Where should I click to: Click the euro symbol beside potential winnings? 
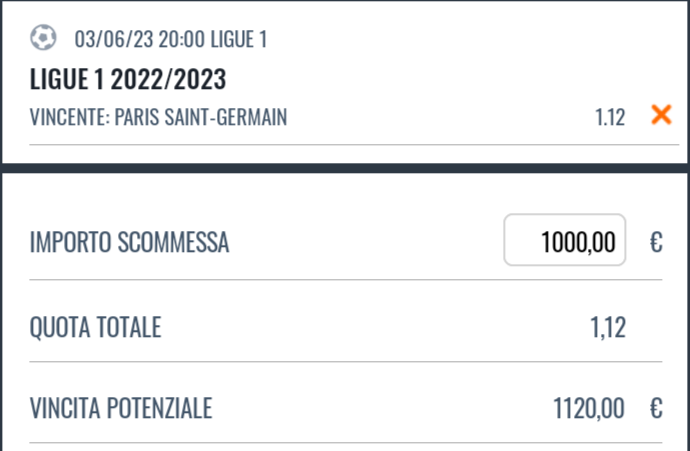pyautogui.click(x=656, y=408)
